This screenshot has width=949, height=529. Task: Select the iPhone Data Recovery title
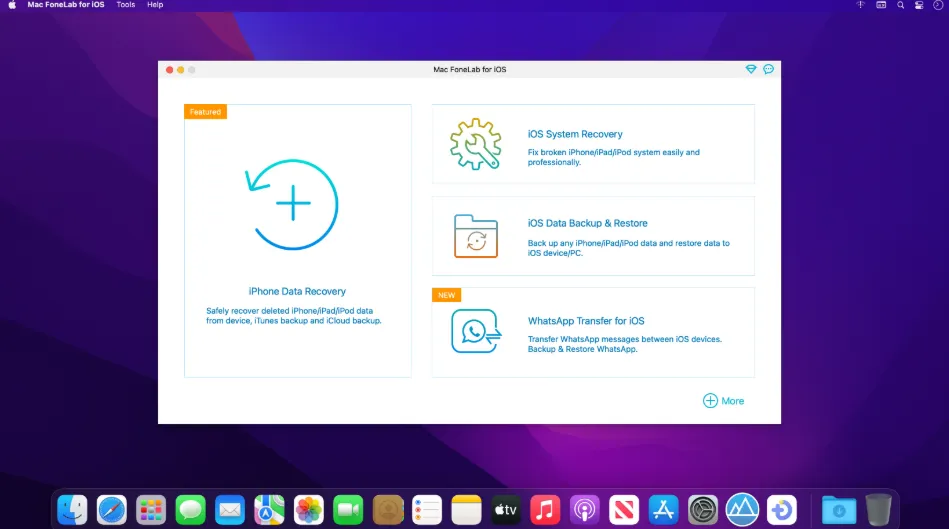pyautogui.click(x=297, y=291)
